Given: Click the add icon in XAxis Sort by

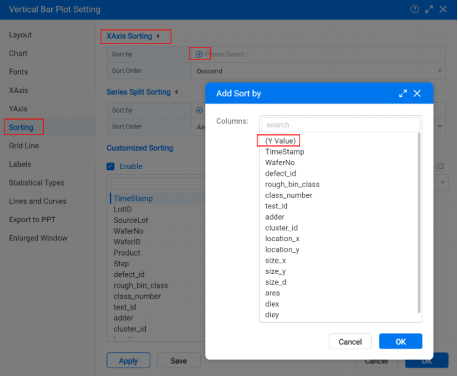Looking at the screenshot, I should click(199, 54).
